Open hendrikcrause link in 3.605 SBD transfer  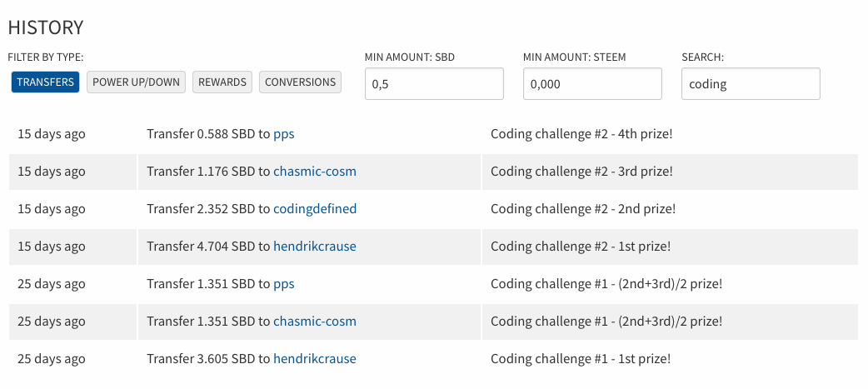pyautogui.click(x=315, y=358)
